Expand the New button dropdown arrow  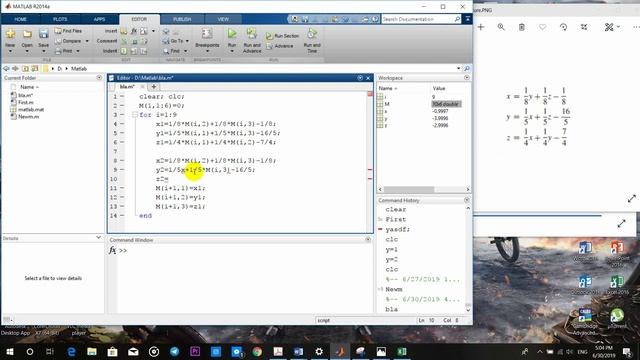click(x=10, y=51)
